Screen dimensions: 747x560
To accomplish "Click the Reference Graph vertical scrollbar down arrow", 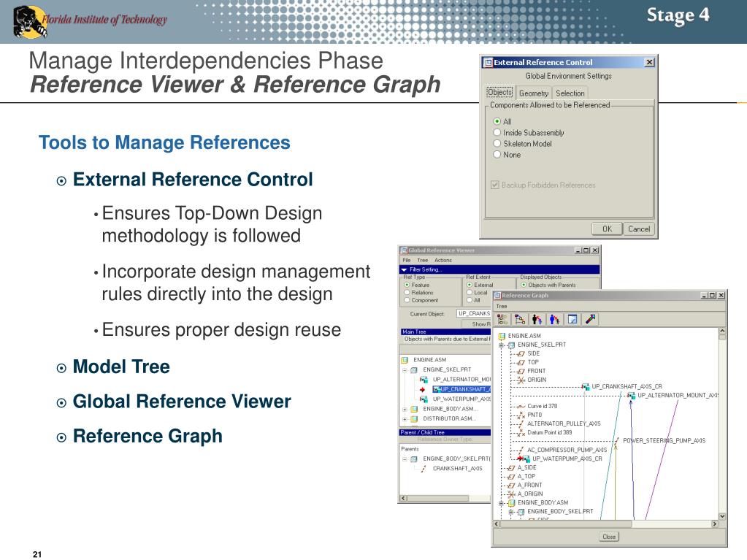I will pyautogui.click(x=722, y=516).
